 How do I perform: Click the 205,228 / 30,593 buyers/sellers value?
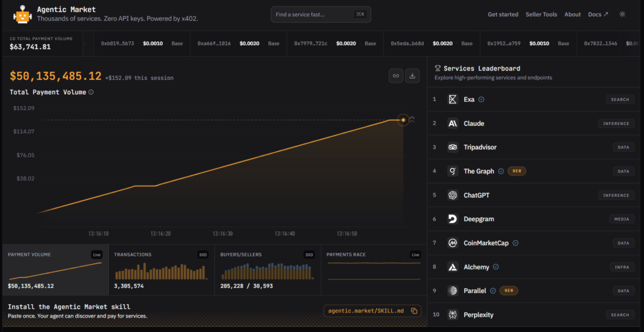247,286
